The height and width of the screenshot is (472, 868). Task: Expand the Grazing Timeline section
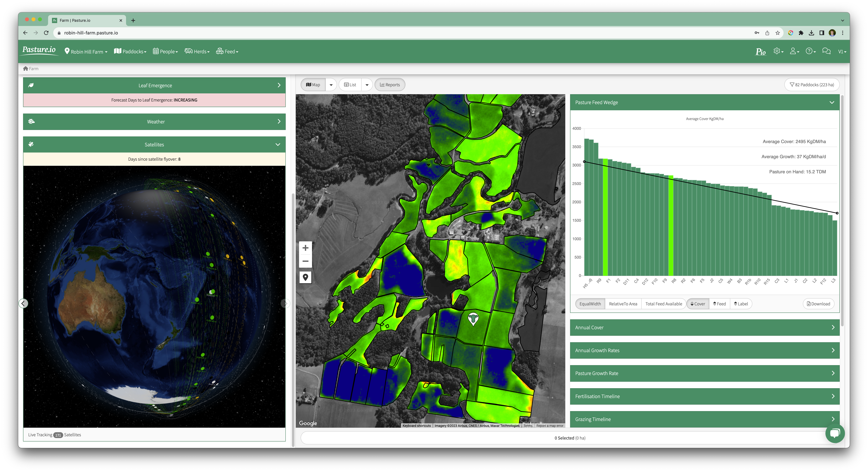pos(705,419)
